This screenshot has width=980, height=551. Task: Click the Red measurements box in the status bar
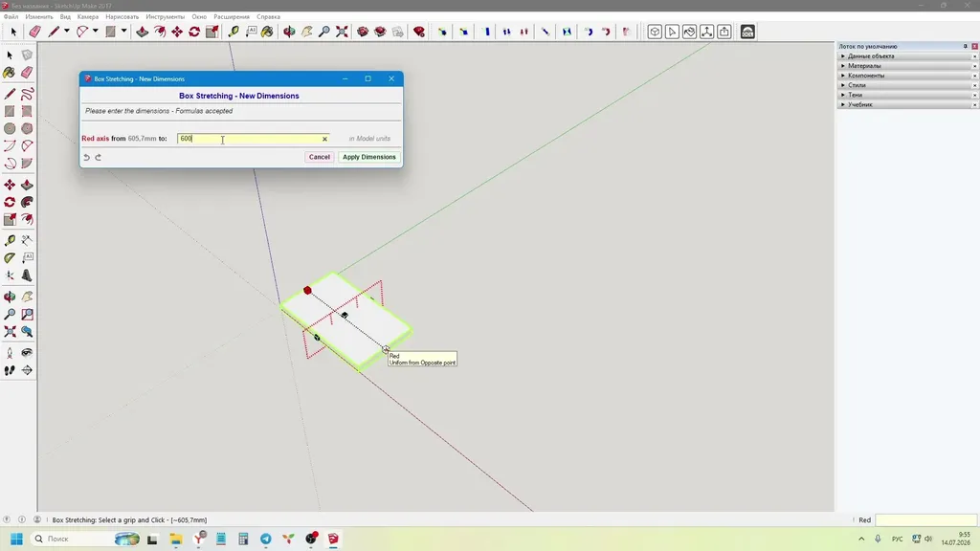pyautogui.click(x=925, y=519)
